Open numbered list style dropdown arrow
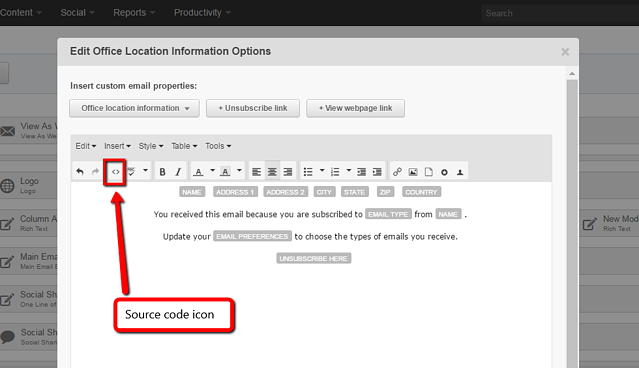This screenshot has height=368, width=639. pyautogui.click(x=349, y=170)
